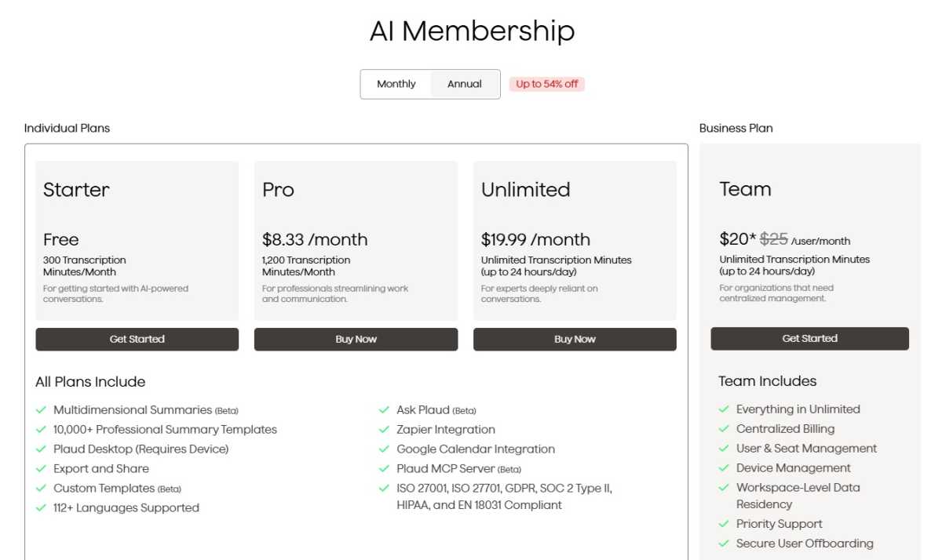
Task: Click 'For organizations that need centralized management' text
Action: [x=777, y=293]
